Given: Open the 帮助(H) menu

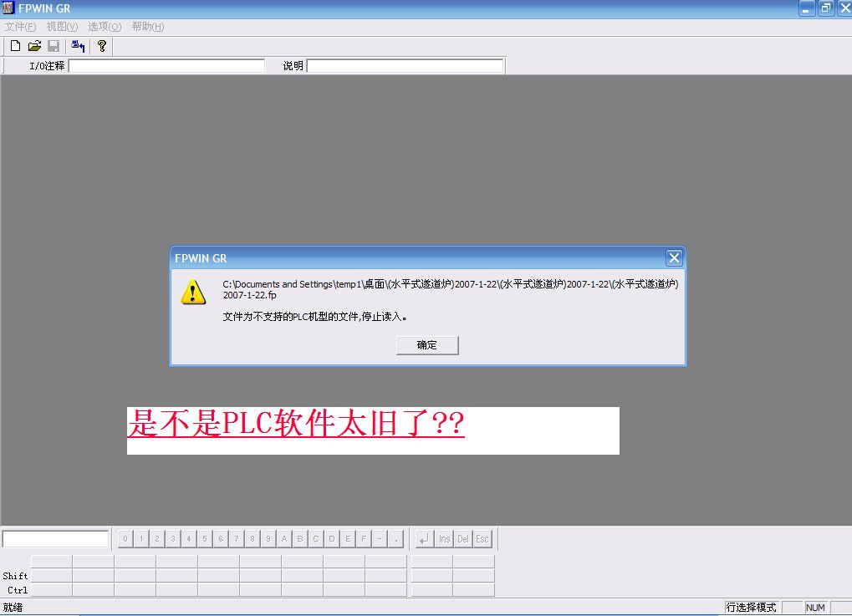Looking at the screenshot, I should click(x=147, y=27).
